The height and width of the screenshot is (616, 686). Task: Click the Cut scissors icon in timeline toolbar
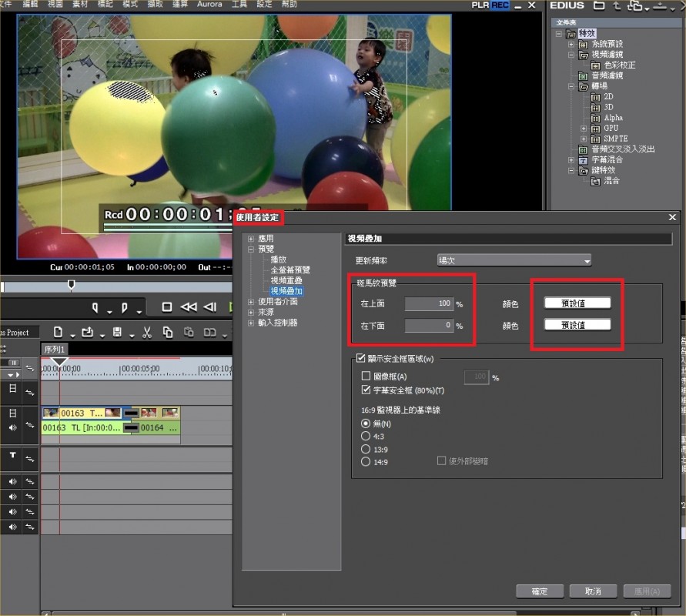tap(146, 333)
